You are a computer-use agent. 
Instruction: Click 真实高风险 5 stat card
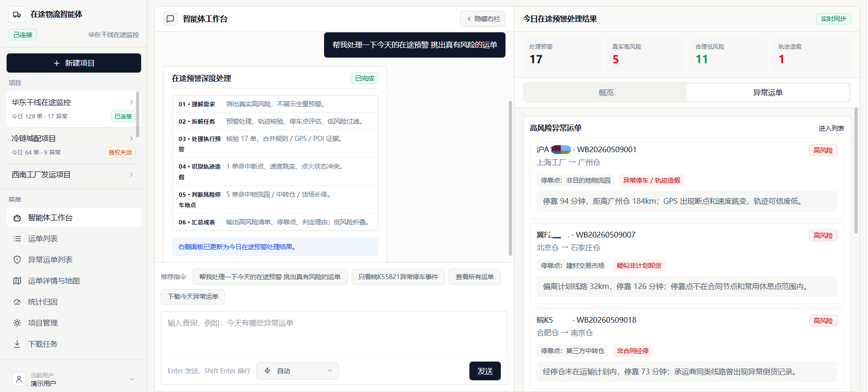[645, 54]
